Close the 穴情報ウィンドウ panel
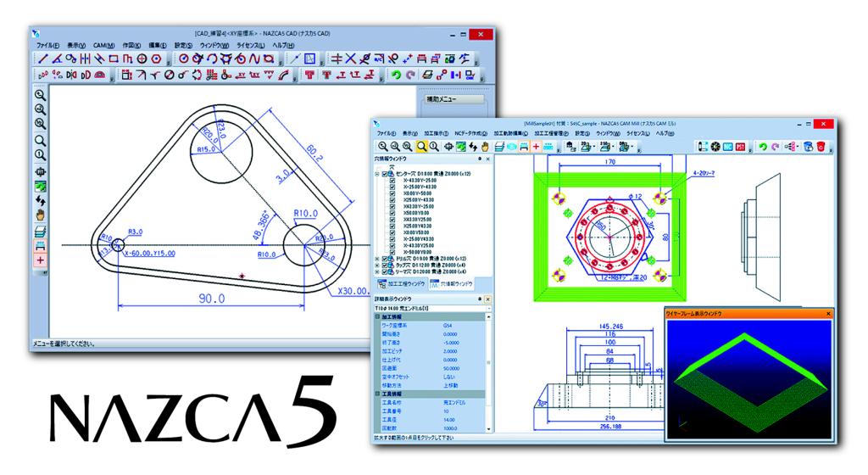Viewport: 868px width, 475px height. coord(487,159)
